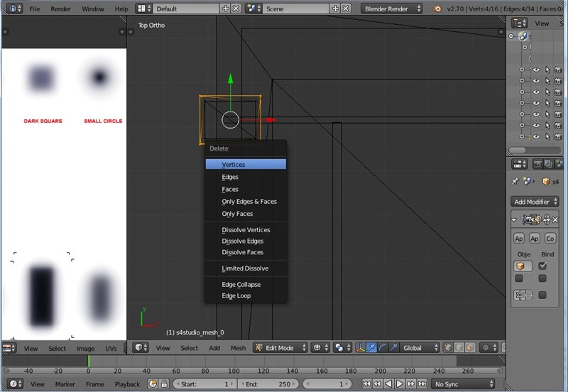Click the play animation button
The width and height of the screenshot is (568, 392).
click(x=399, y=384)
